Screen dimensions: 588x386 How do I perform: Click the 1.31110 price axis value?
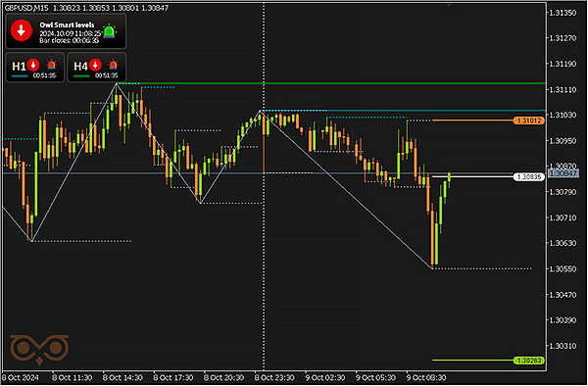point(563,89)
